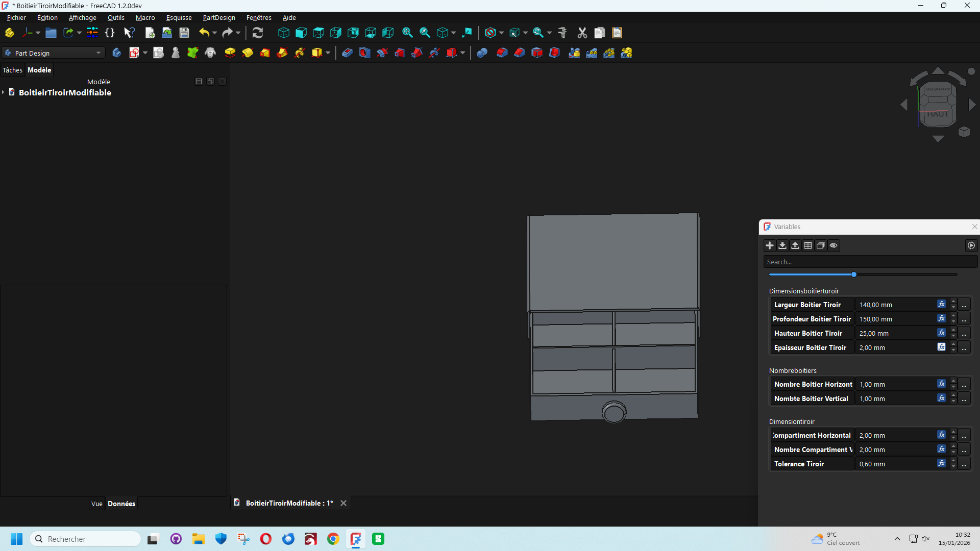The image size is (980, 551).
Task: Click the Fit all zoom icon
Action: [x=407, y=33]
